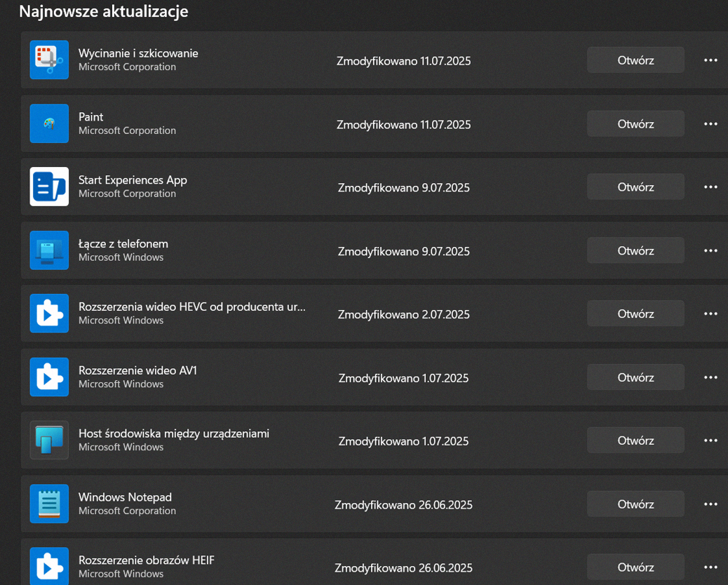Click the Windows Notepad icon
This screenshot has width=728, height=585.
click(x=49, y=504)
